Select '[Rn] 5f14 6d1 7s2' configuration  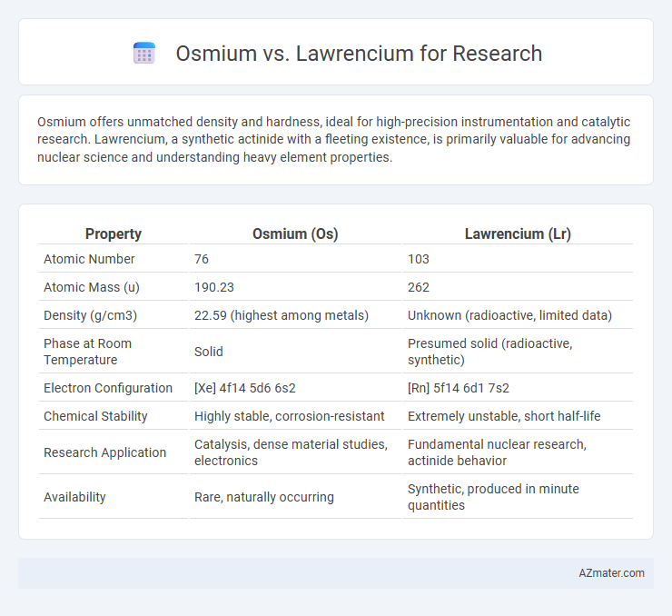click(x=459, y=388)
